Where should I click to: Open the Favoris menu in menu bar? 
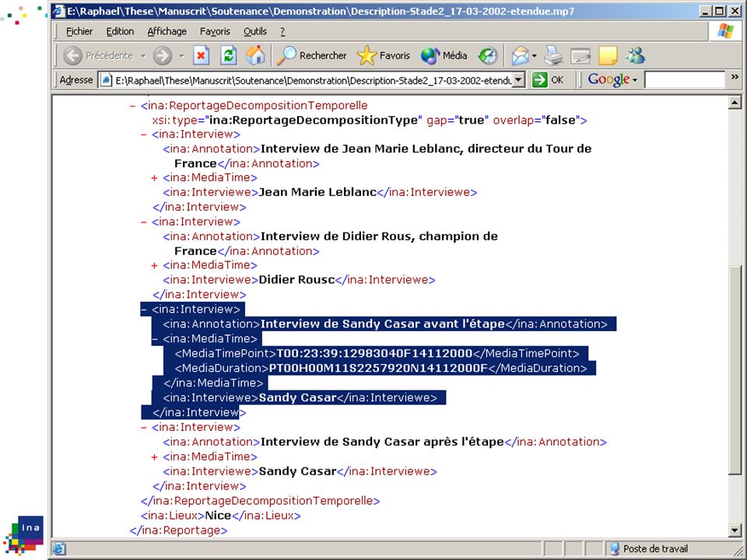click(215, 31)
